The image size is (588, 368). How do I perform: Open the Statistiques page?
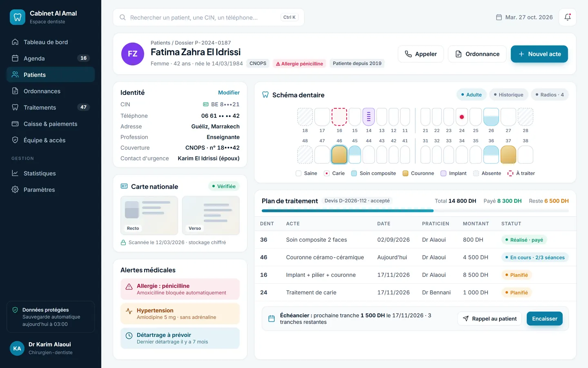click(51, 173)
